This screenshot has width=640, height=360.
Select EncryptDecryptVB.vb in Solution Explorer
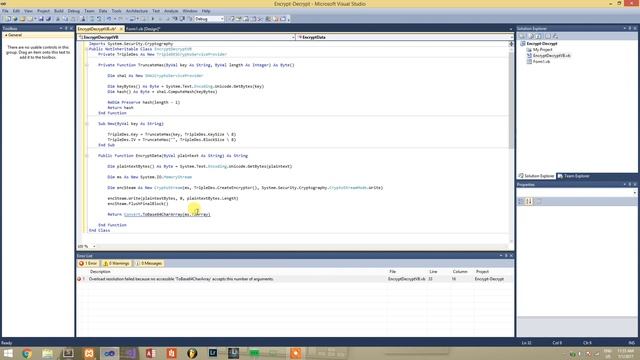click(x=551, y=56)
